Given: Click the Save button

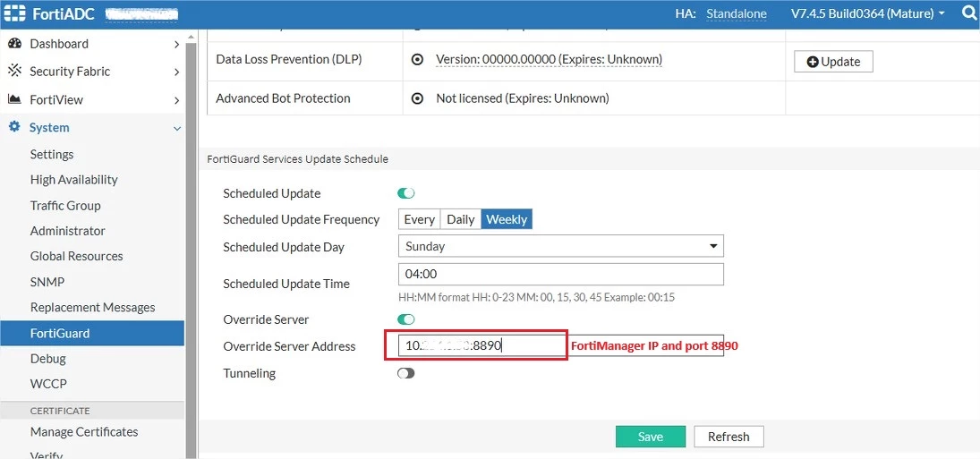Looking at the screenshot, I should click(x=651, y=437).
